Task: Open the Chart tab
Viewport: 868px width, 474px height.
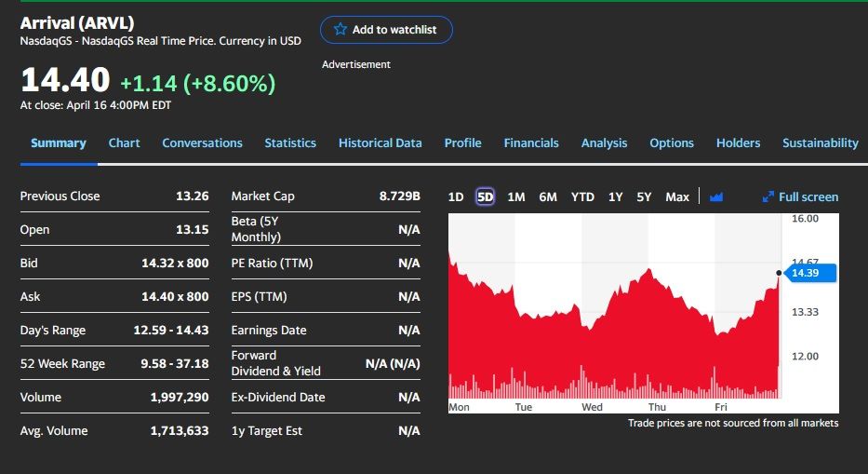Action: (x=124, y=142)
